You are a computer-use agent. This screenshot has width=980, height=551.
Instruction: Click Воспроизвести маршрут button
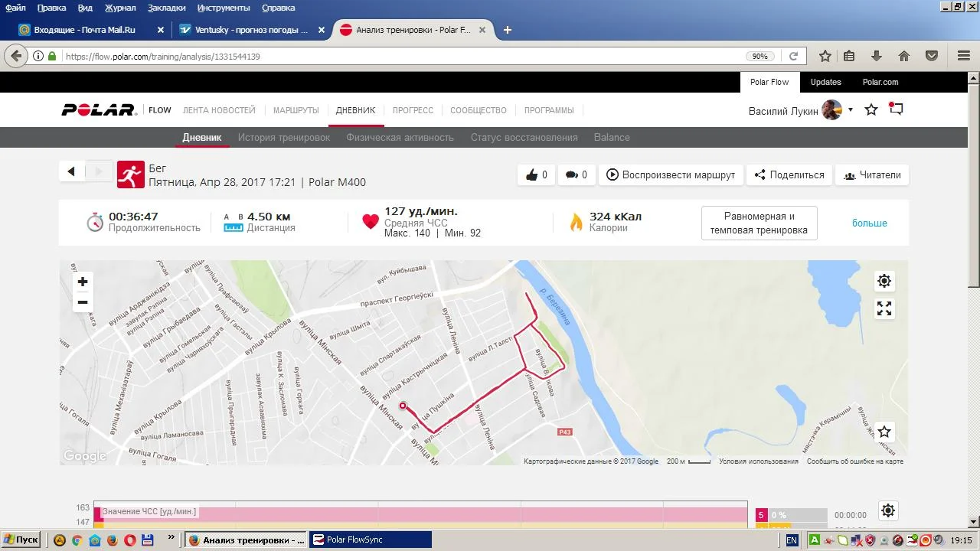tap(671, 174)
